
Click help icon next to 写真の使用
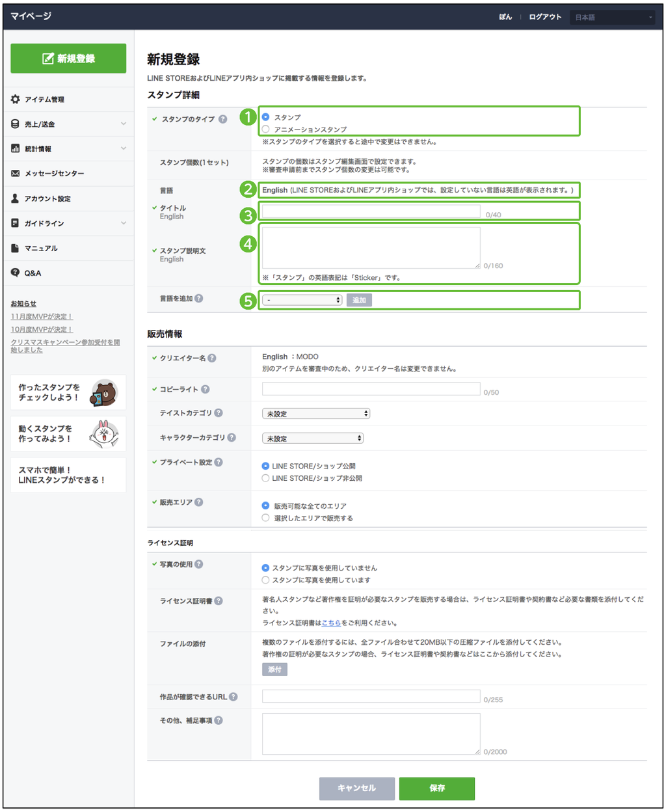(x=199, y=564)
